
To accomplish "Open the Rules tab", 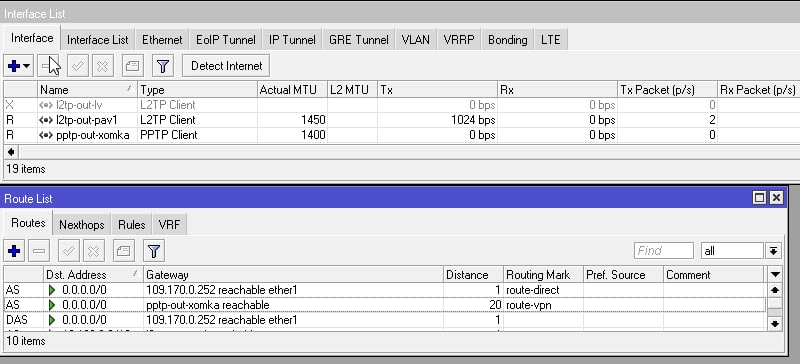I will tap(132, 225).
